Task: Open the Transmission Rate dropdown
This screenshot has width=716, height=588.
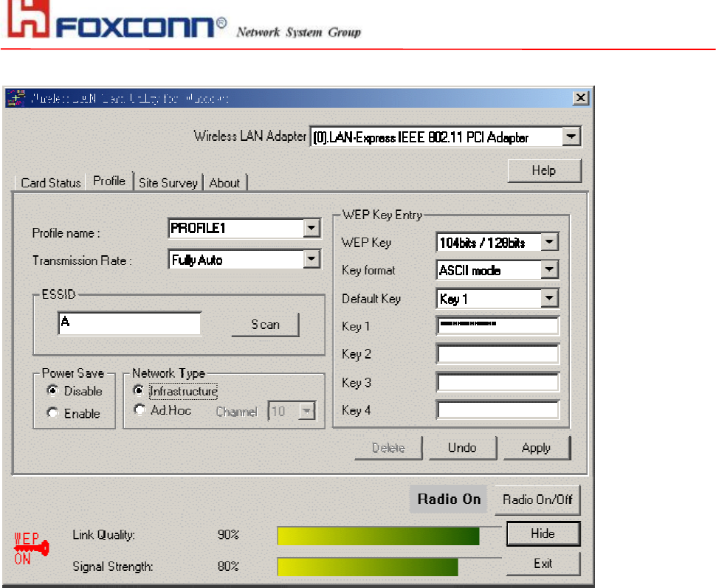Action: coord(311,259)
